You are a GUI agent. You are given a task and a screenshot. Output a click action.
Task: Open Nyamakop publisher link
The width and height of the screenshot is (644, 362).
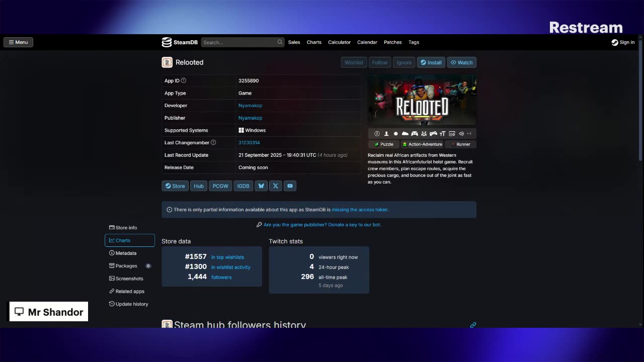[250, 118]
